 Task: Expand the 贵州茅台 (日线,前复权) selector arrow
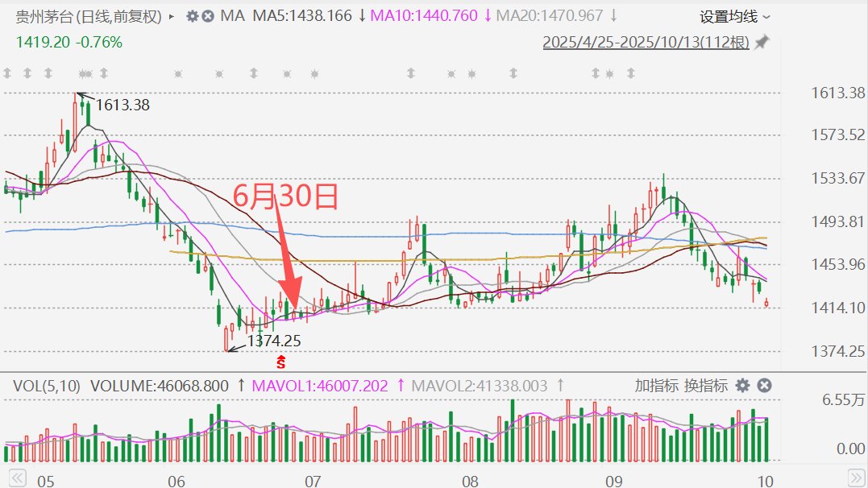(172, 16)
